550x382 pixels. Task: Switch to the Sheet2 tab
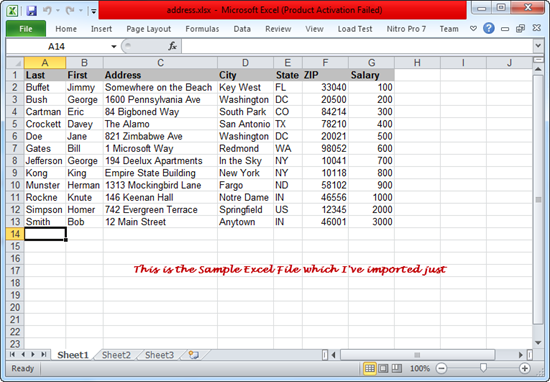coord(116,355)
